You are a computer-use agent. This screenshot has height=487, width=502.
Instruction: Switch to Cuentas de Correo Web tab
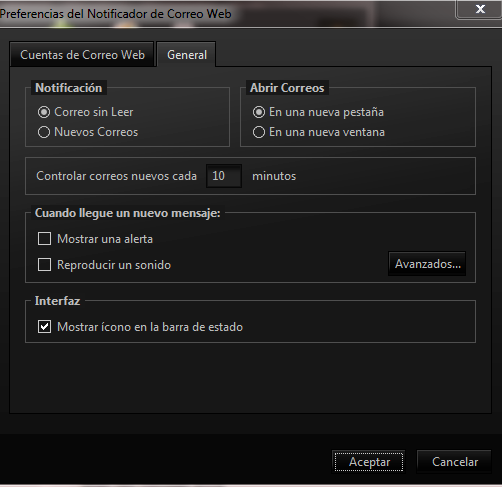point(82,55)
